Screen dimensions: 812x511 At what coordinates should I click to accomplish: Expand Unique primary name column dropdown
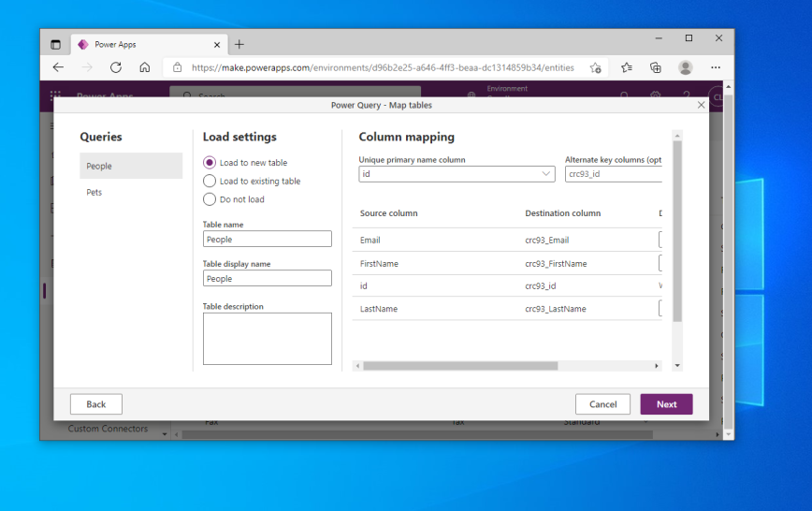point(457,174)
